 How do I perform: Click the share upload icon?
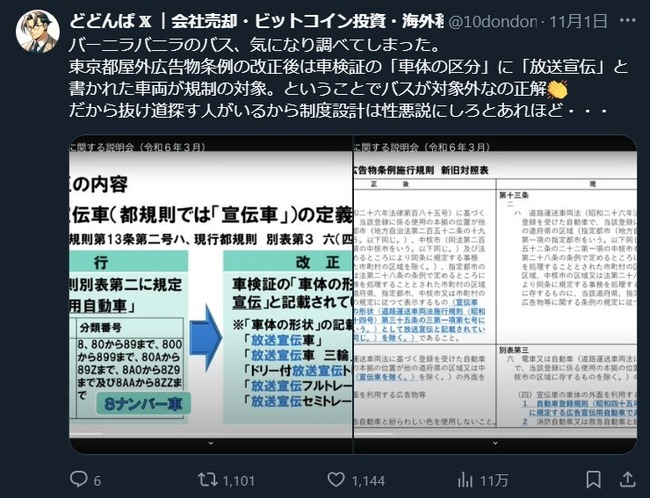click(627, 480)
